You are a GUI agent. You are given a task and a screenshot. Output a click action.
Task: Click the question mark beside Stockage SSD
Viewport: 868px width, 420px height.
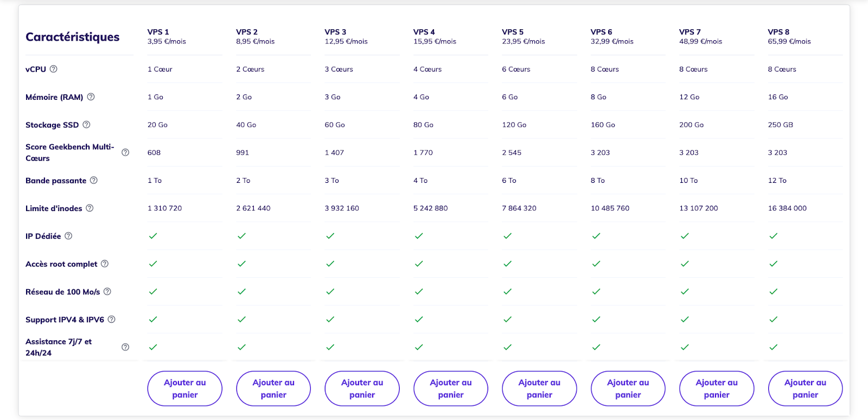click(86, 124)
